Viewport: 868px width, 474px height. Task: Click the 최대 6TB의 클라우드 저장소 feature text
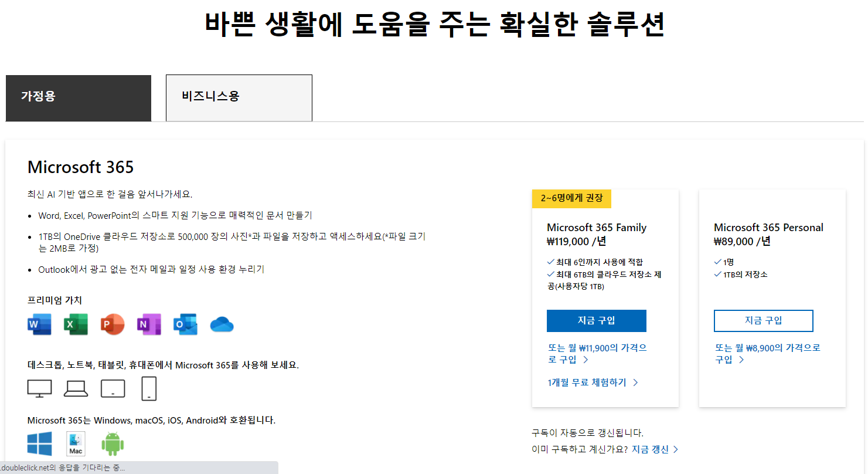(x=604, y=280)
